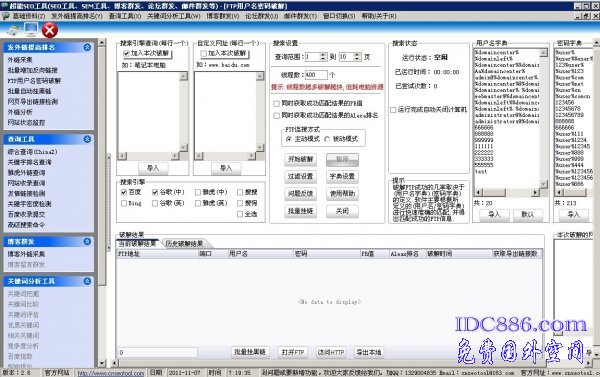
Task: Click the 线程数 input field
Action: point(316,75)
